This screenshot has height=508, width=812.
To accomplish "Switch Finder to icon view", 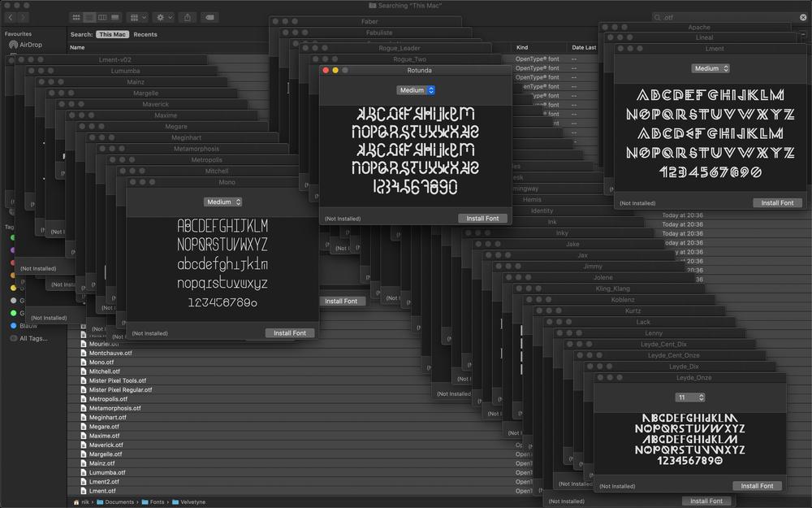I will tap(76, 18).
